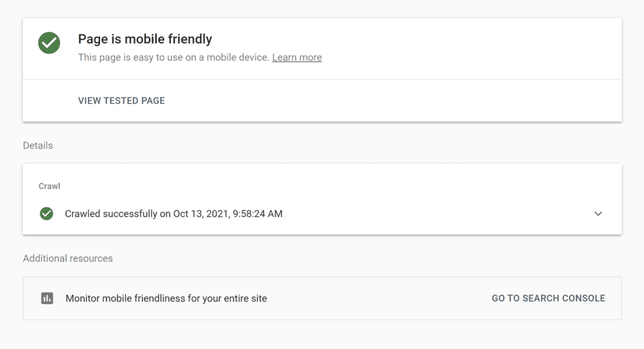The height and width of the screenshot is (349, 644).
Task: Click the Crawl label in details card
Action: click(x=49, y=186)
